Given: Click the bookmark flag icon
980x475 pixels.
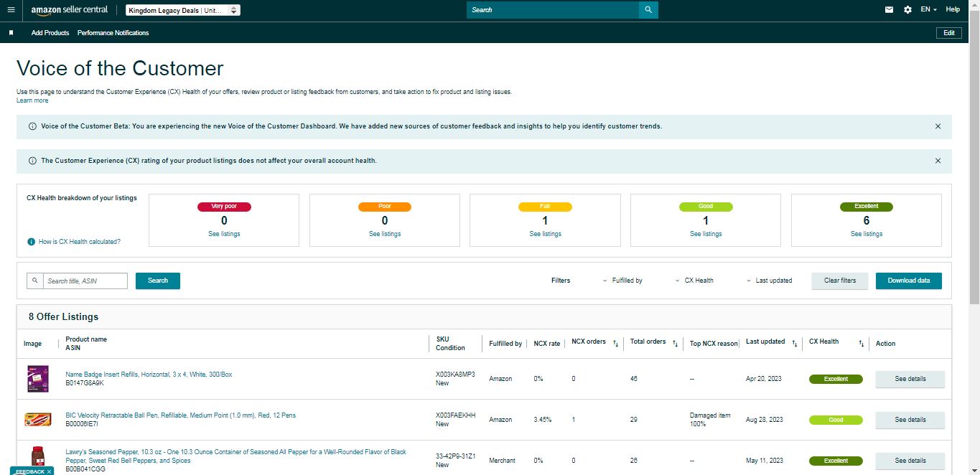Looking at the screenshot, I should point(11,33).
